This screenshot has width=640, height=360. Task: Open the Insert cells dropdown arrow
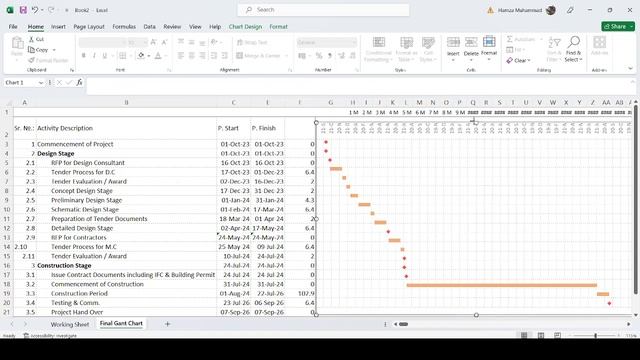(x=453, y=60)
